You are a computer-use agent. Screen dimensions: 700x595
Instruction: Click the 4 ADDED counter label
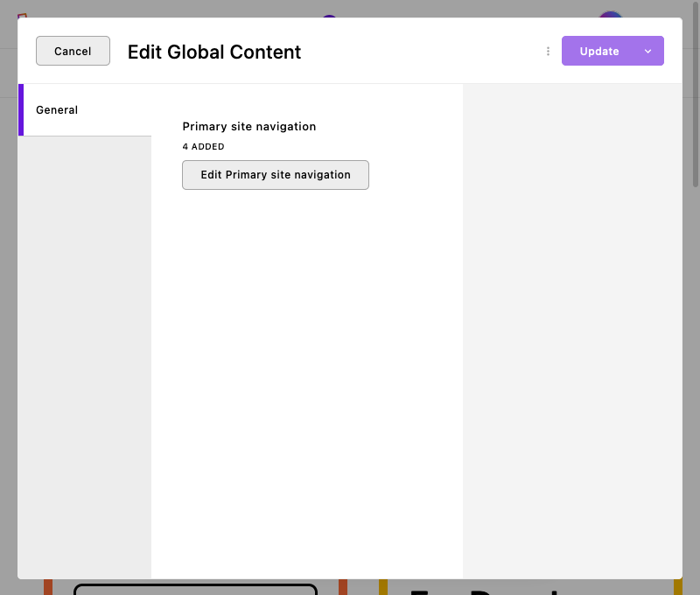tap(203, 146)
